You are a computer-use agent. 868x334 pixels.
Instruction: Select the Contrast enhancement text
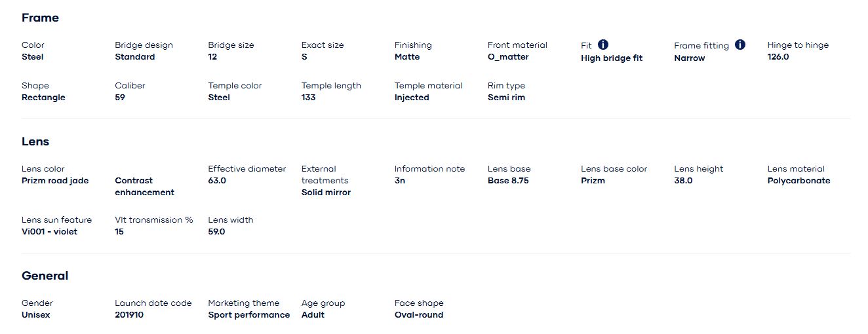click(x=144, y=187)
